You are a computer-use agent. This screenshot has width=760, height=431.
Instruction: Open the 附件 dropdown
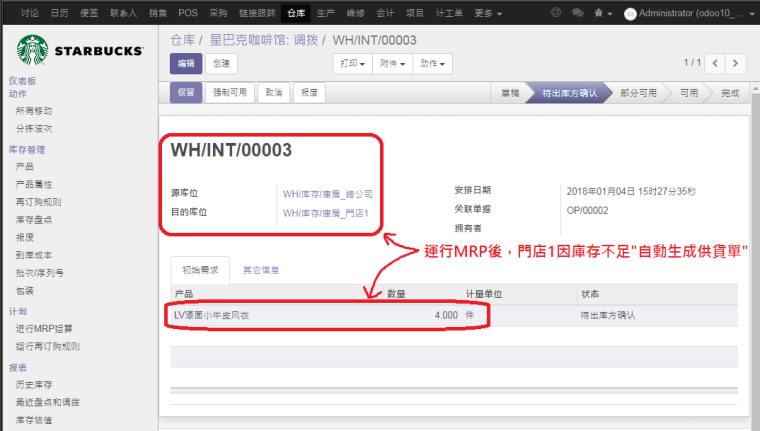point(393,64)
